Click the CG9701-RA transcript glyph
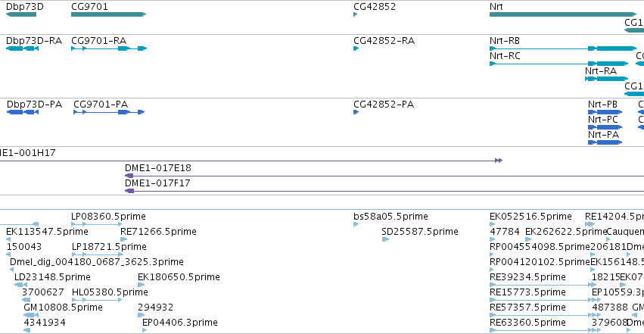 click(109, 49)
